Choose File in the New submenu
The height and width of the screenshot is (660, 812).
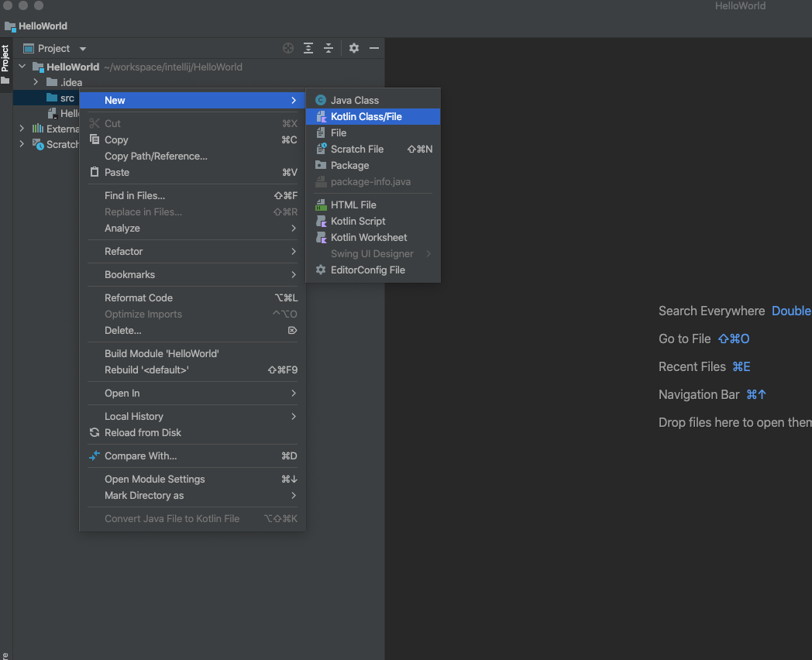[x=373, y=133]
